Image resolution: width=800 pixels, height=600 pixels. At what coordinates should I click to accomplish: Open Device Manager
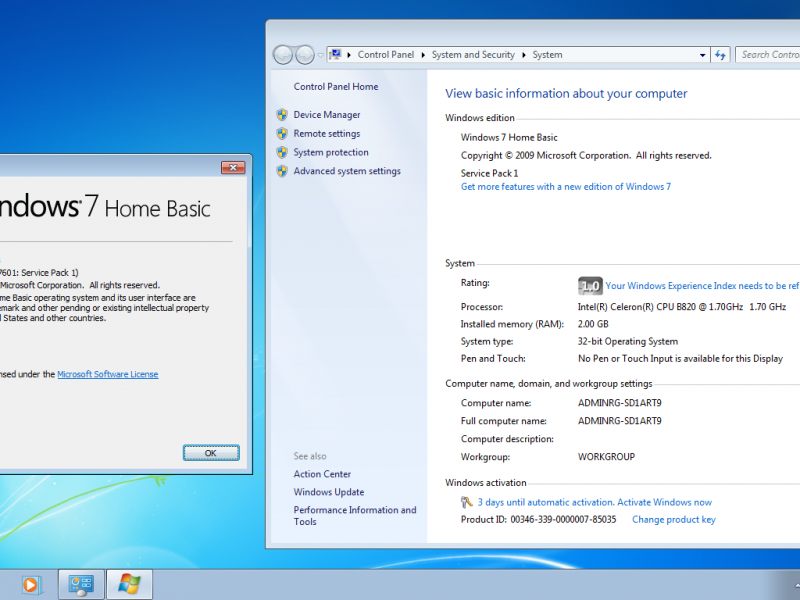[x=327, y=115]
